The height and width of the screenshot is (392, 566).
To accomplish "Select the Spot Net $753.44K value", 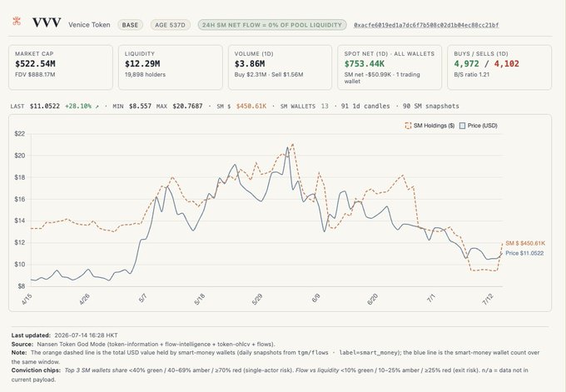I will tap(365, 64).
